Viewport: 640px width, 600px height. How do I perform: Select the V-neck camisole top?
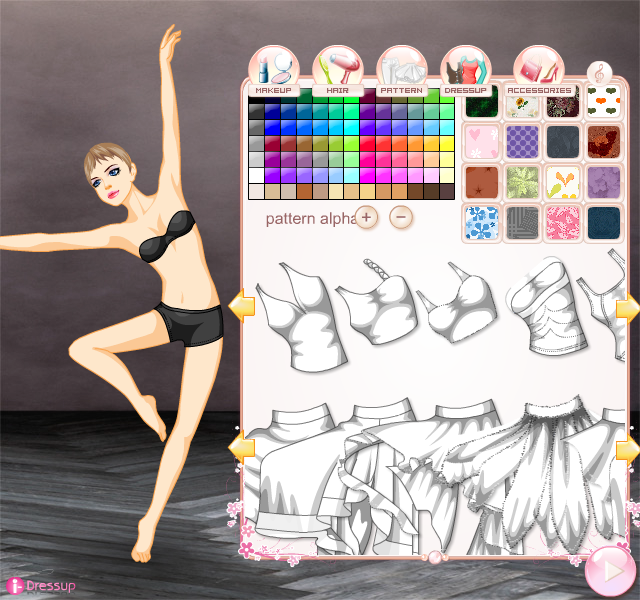(x=302, y=317)
